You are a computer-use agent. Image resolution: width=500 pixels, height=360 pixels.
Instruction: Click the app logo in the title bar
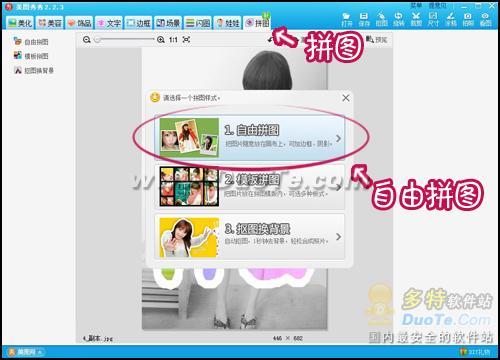[9, 7]
